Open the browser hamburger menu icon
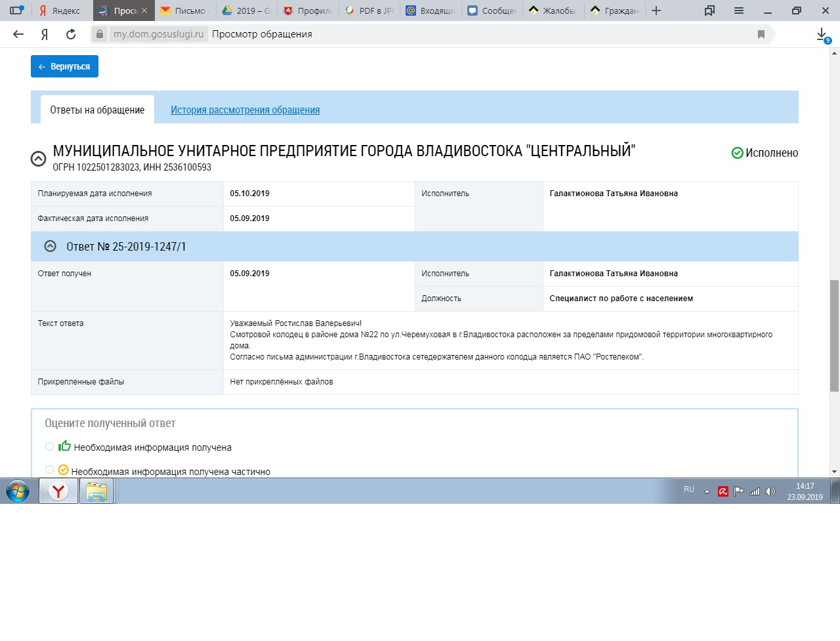 coord(739,10)
